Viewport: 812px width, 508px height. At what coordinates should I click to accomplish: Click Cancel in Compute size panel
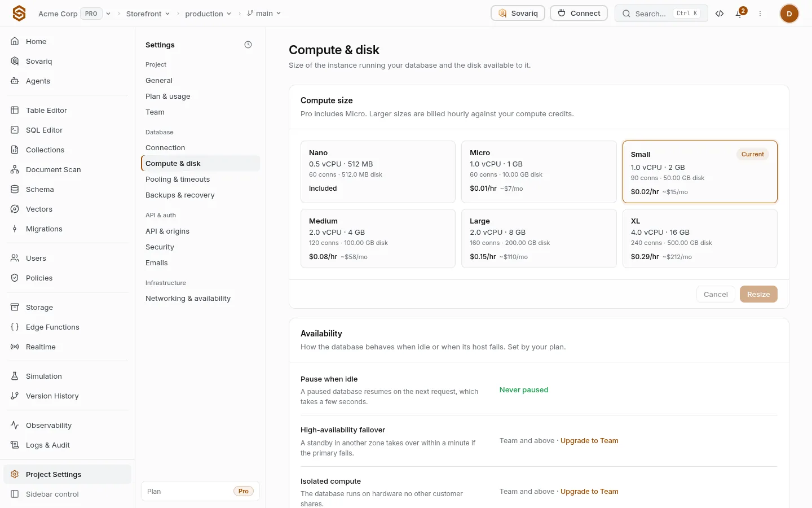pyautogui.click(x=716, y=294)
